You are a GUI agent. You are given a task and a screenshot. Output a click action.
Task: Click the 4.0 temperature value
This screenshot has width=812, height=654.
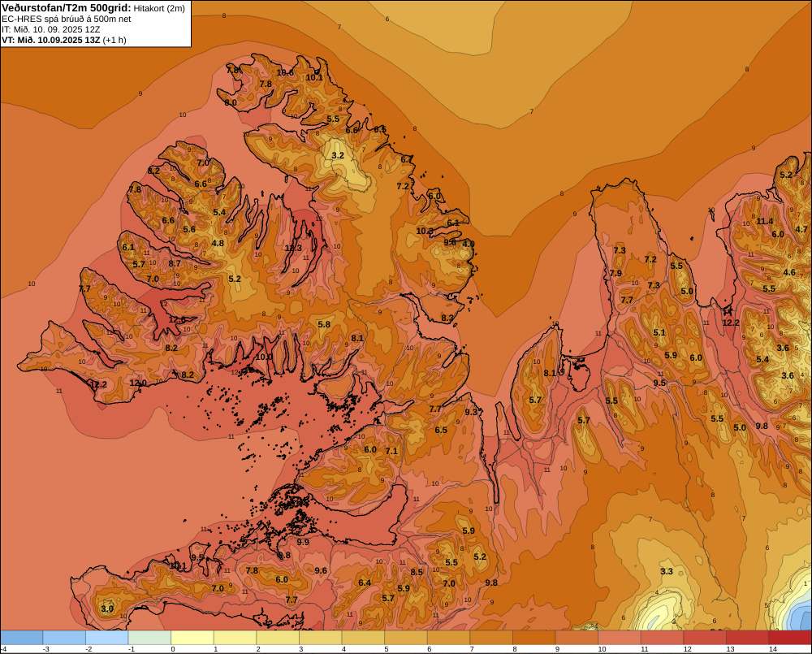(469, 244)
